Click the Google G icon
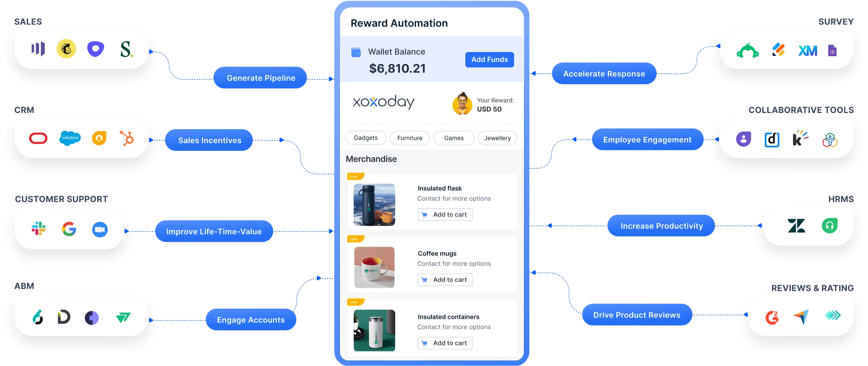Image resolution: width=868 pixels, height=366 pixels. (69, 229)
